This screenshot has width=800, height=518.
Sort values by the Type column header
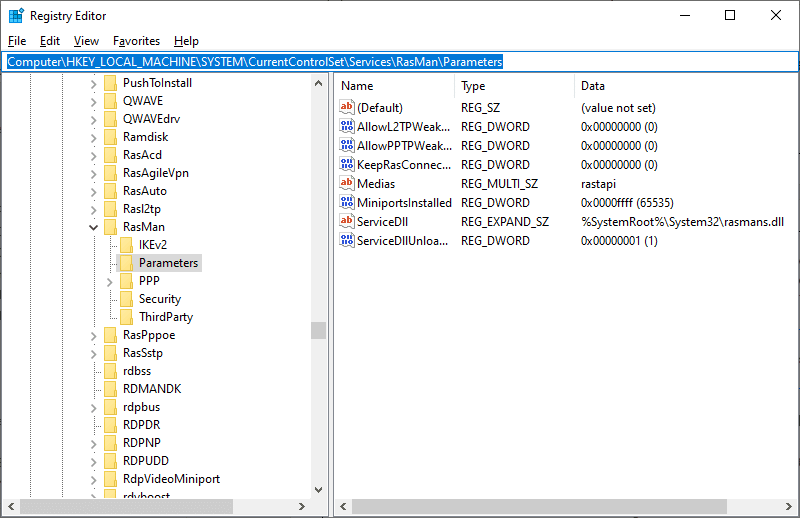(x=514, y=86)
